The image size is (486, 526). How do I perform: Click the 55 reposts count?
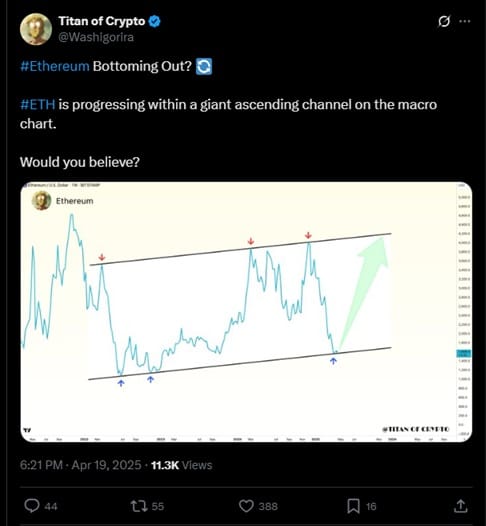[x=158, y=506]
